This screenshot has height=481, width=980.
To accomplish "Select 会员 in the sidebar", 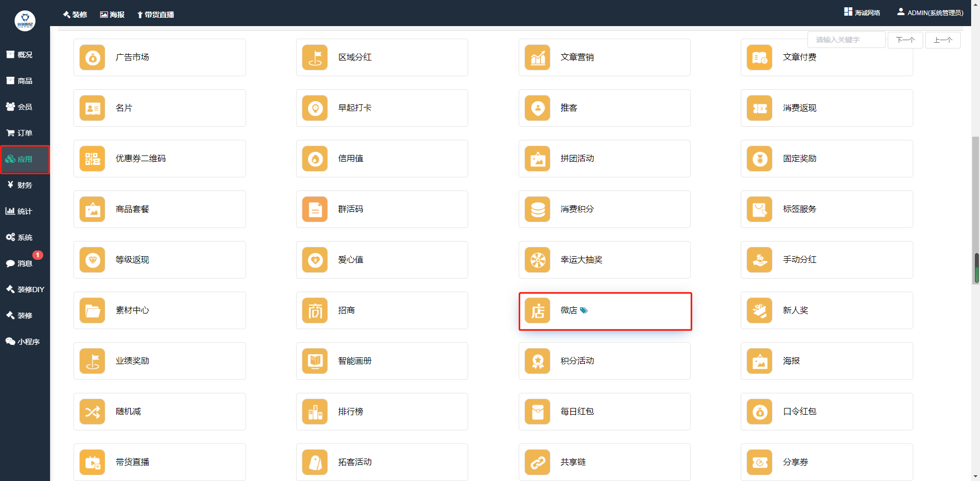I will [25, 107].
